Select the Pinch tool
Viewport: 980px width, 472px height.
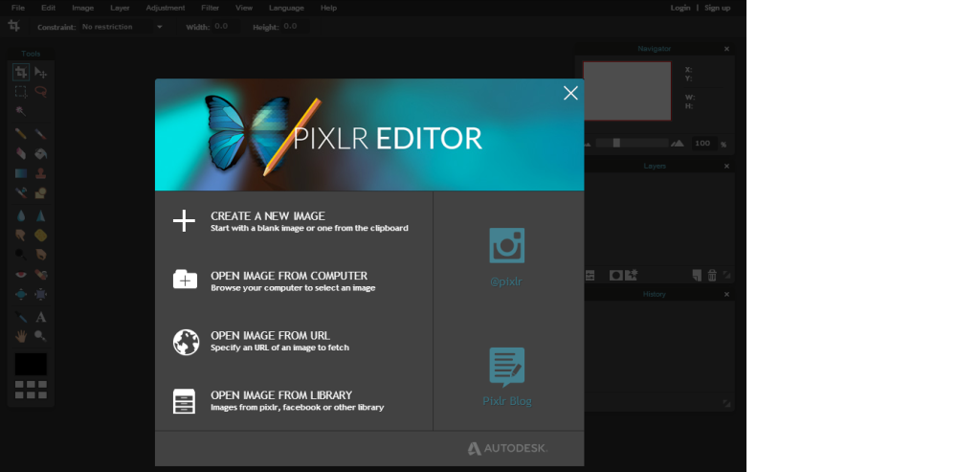coord(40,294)
